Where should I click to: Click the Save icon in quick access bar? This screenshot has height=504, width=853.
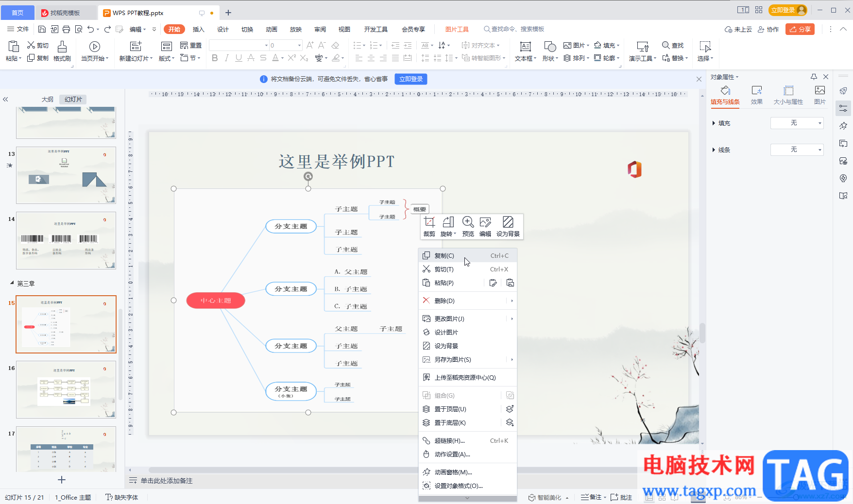click(x=42, y=29)
